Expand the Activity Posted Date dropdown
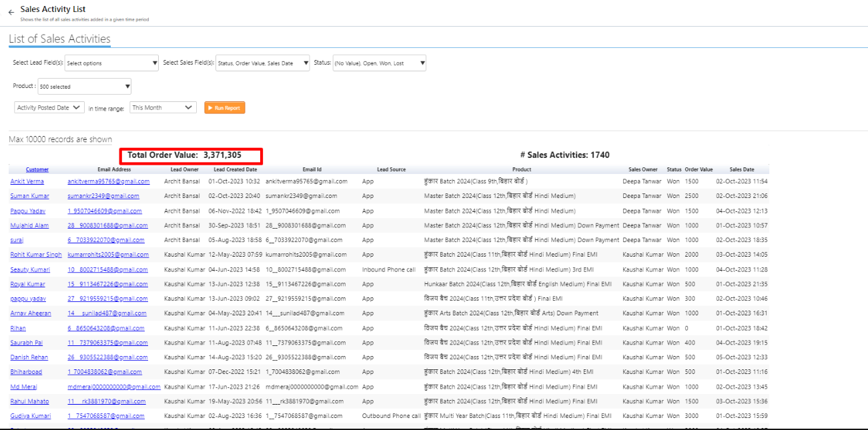The image size is (868, 430). click(49, 107)
